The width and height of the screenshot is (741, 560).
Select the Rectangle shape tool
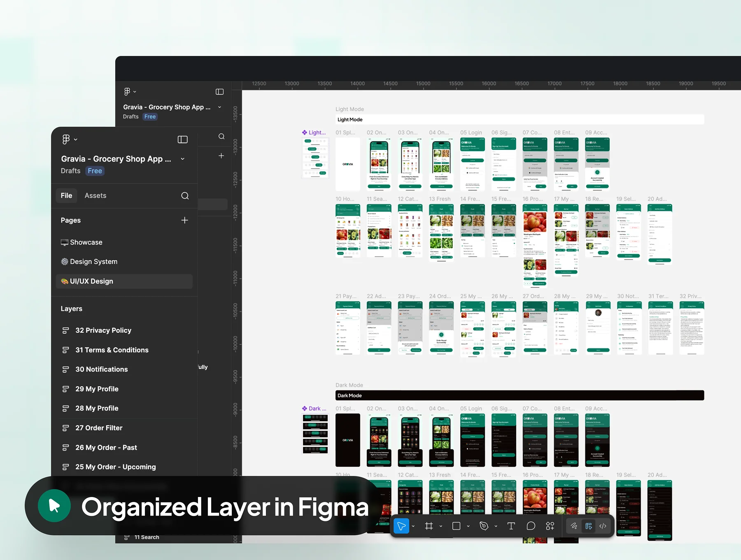tap(456, 526)
